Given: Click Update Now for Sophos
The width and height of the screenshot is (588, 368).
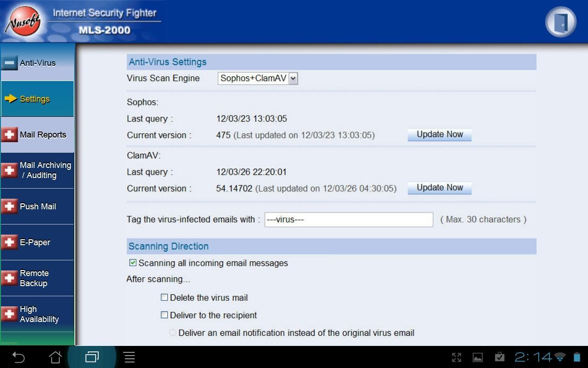Looking at the screenshot, I should pos(440,134).
